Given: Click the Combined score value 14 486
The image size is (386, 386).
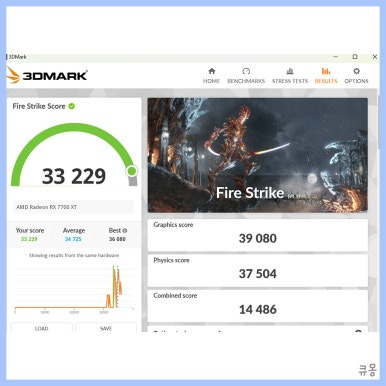Looking at the screenshot, I should pyautogui.click(x=258, y=309).
